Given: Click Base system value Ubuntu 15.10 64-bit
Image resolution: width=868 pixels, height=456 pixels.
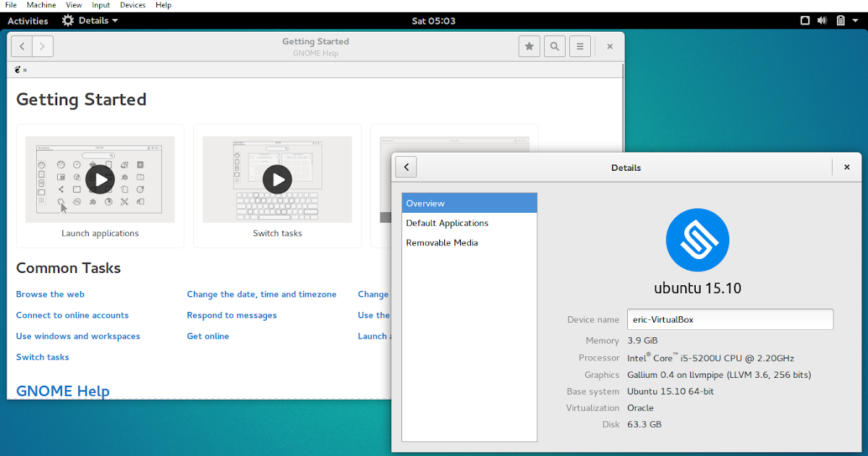Looking at the screenshot, I should tap(671, 392).
